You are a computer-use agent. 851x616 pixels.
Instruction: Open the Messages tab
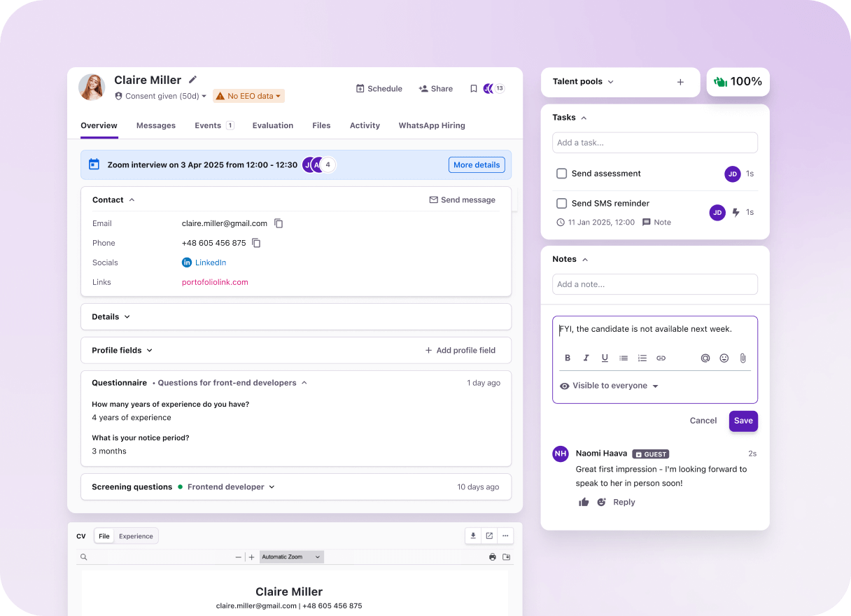(x=156, y=125)
